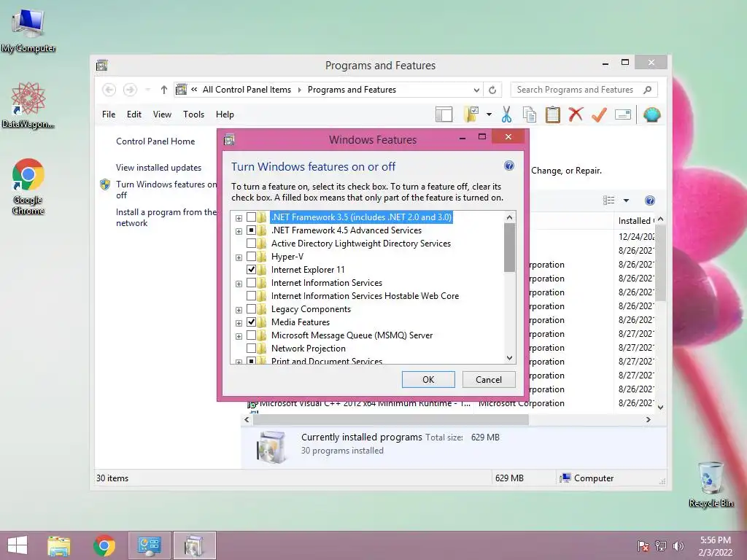Open folder options dropdown arrow in toolbar
The image size is (747, 560).
489,114
